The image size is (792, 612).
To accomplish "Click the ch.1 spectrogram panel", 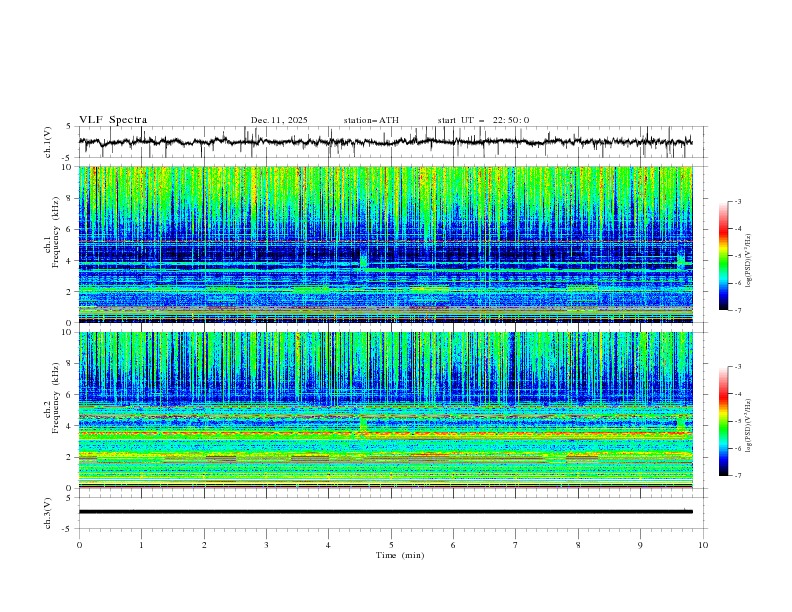I will tap(386, 244).
